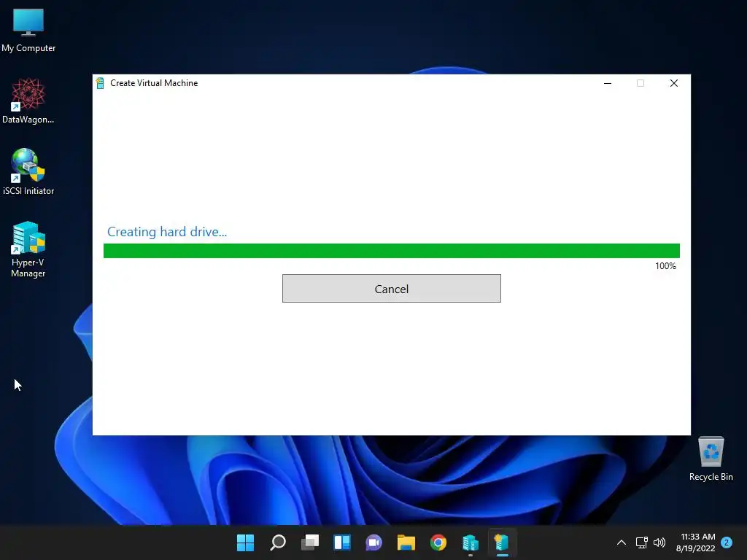Open My Computer desktop icon
Screen dimensions: 747x560
pyautogui.click(x=28, y=29)
